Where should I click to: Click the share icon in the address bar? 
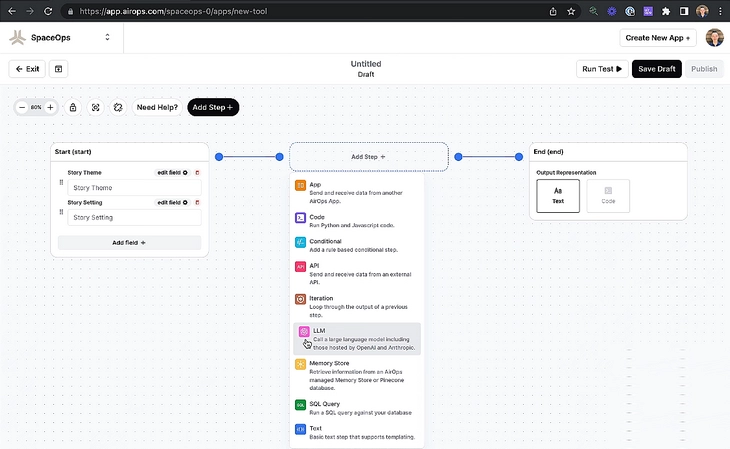pyautogui.click(x=553, y=11)
